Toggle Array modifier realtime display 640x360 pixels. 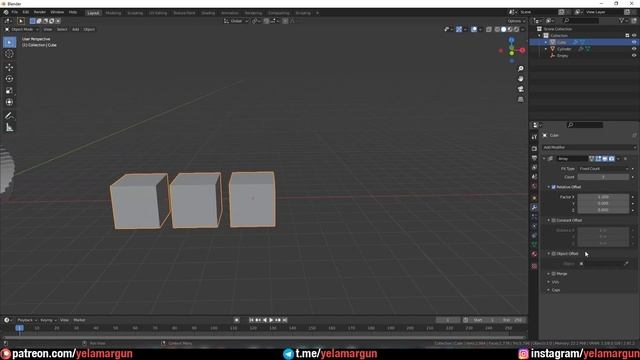[x=604, y=158]
